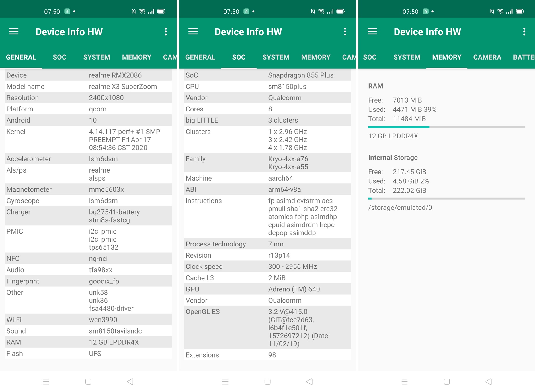This screenshot has width=535, height=392.
Task: Select MEMORY tab in third screen
Action: pos(447,57)
